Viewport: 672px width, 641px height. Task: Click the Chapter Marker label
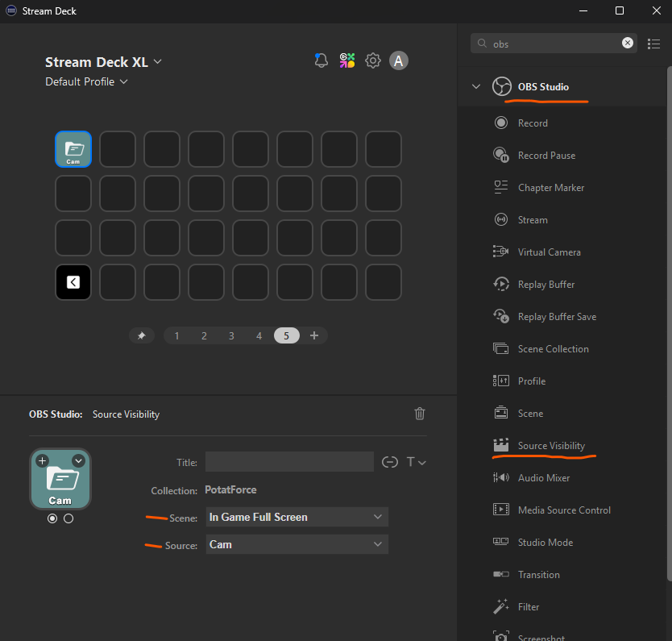[550, 187]
